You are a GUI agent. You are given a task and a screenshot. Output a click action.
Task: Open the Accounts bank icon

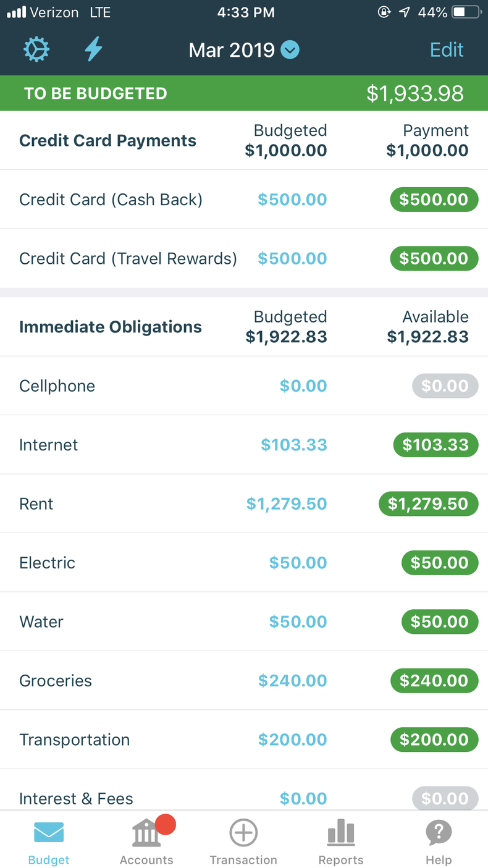(146, 834)
